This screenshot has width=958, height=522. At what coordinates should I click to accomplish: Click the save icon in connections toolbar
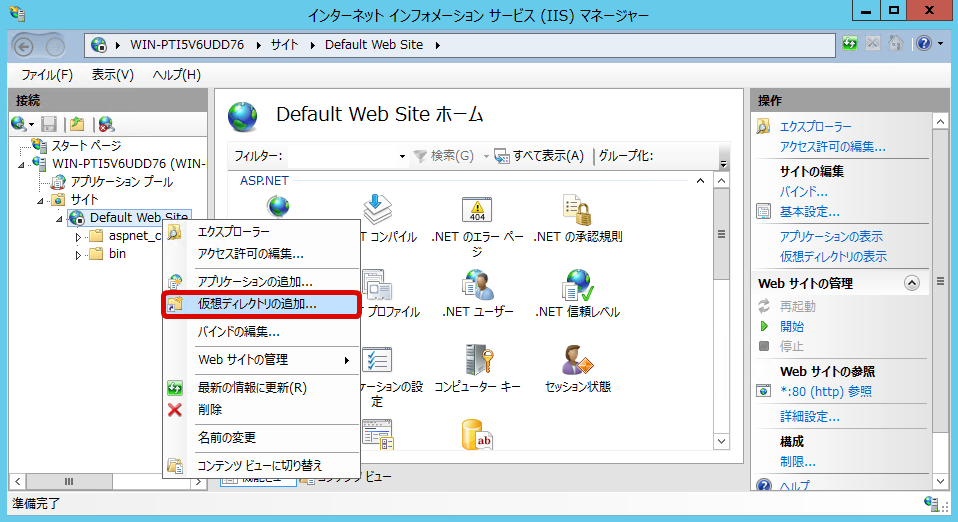point(49,124)
